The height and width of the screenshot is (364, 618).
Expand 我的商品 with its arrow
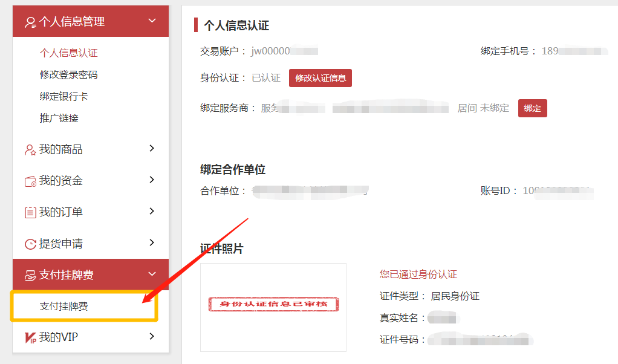coord(152,148)
